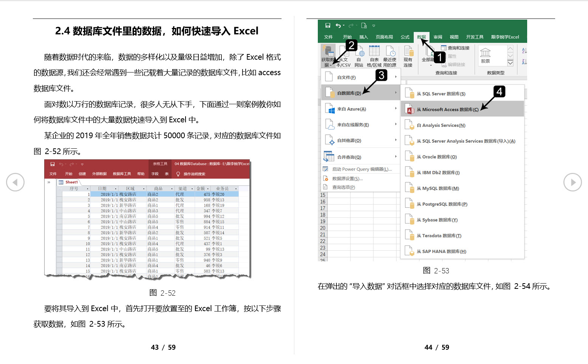
Task: Open the 开发工具 tab in Excel ribbon
Action: (475, 37)
